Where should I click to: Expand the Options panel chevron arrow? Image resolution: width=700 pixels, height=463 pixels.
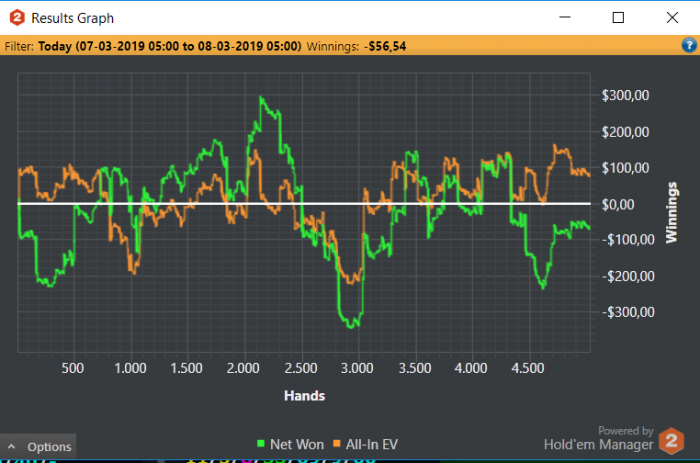click(x=12, y=447)
